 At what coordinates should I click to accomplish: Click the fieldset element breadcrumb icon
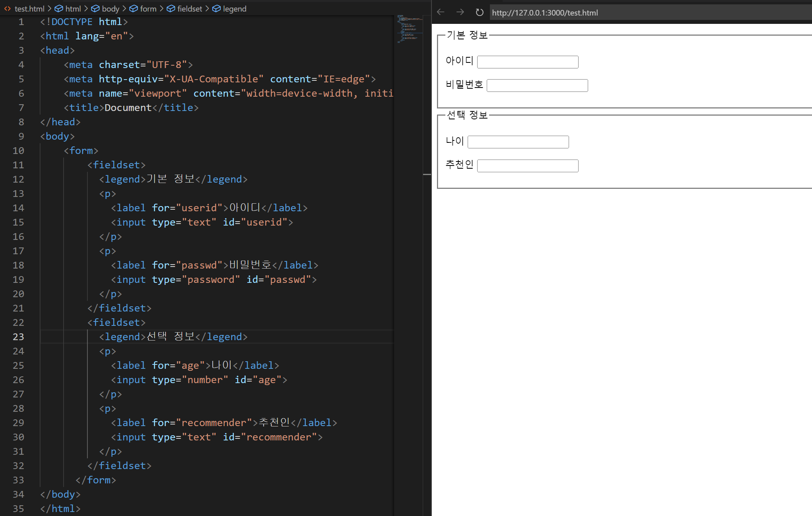171,9
